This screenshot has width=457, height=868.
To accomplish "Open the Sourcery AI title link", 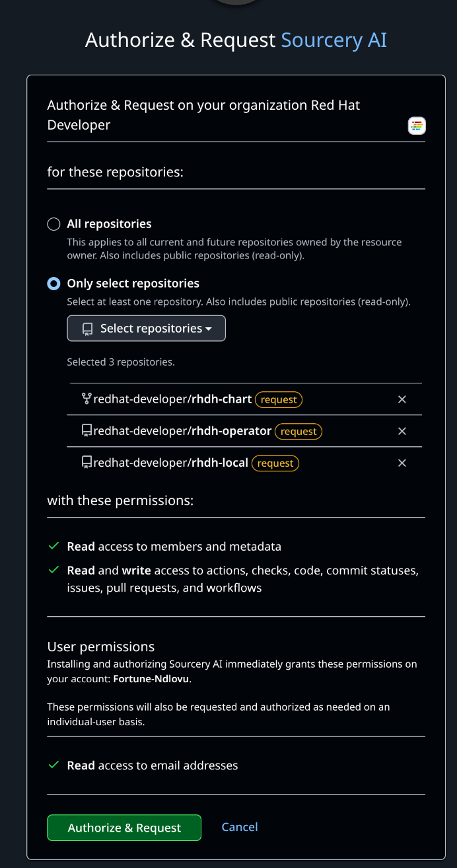I will [334, 40].
